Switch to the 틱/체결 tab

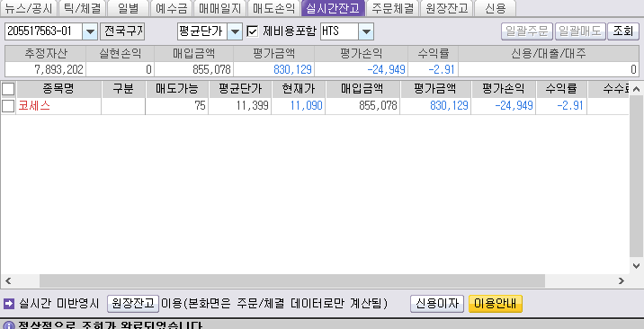click(82, 8)
